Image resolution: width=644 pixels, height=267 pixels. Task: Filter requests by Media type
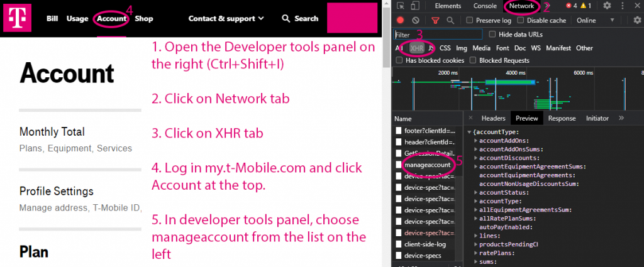tap(481, 48)
